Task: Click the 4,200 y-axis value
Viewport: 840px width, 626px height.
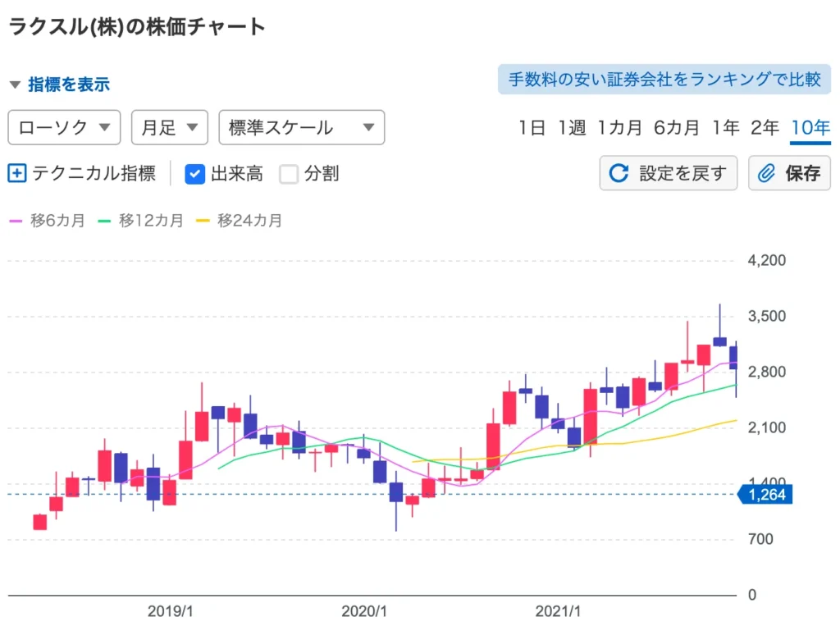Action: click(x=767, y=260)
